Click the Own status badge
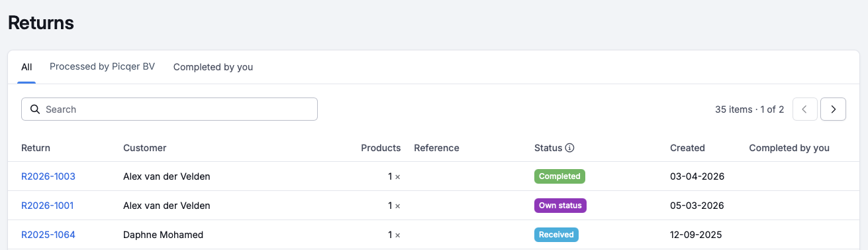 pyautogui.click(x=560, y=206)
